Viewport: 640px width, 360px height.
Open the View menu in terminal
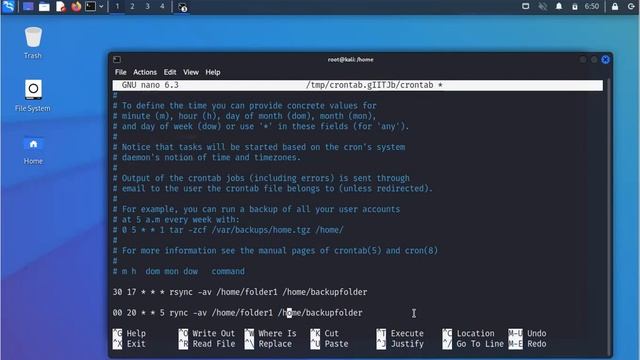pyautogui.click(x=191, y=72)
